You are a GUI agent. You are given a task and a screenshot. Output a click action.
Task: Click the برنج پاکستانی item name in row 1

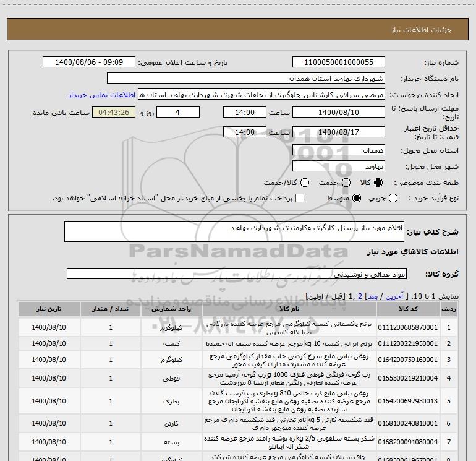click(289, 328)
